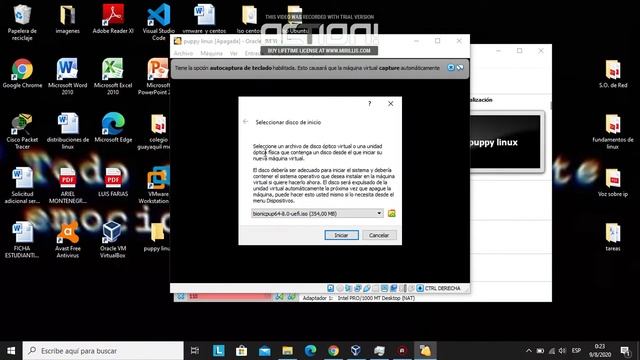Screen dimensions: 640x360
Task: Open Microsoft Store from the taskbar
Action: click(x=241, y=351)
